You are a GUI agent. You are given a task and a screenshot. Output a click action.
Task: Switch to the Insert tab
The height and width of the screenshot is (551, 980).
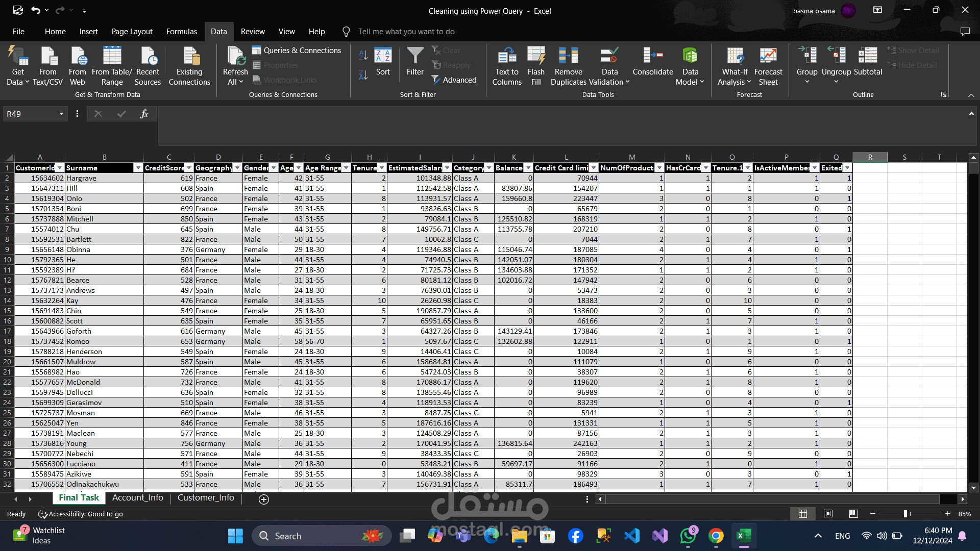(88, 32)
